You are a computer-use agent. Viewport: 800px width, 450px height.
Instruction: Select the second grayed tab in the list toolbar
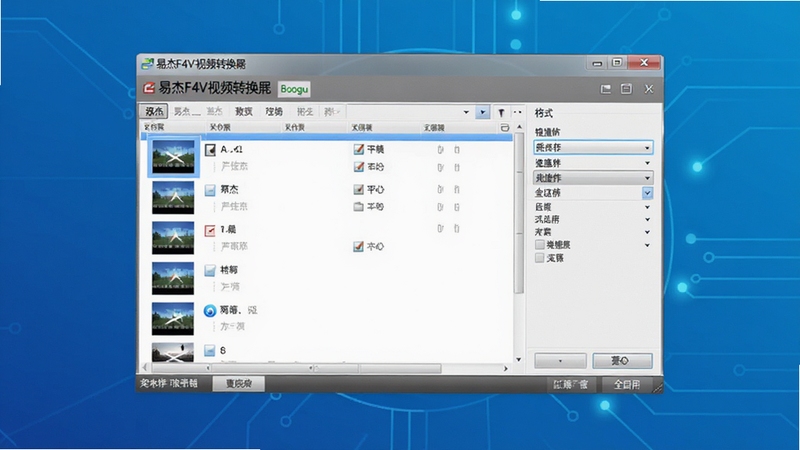click(187, 111)
